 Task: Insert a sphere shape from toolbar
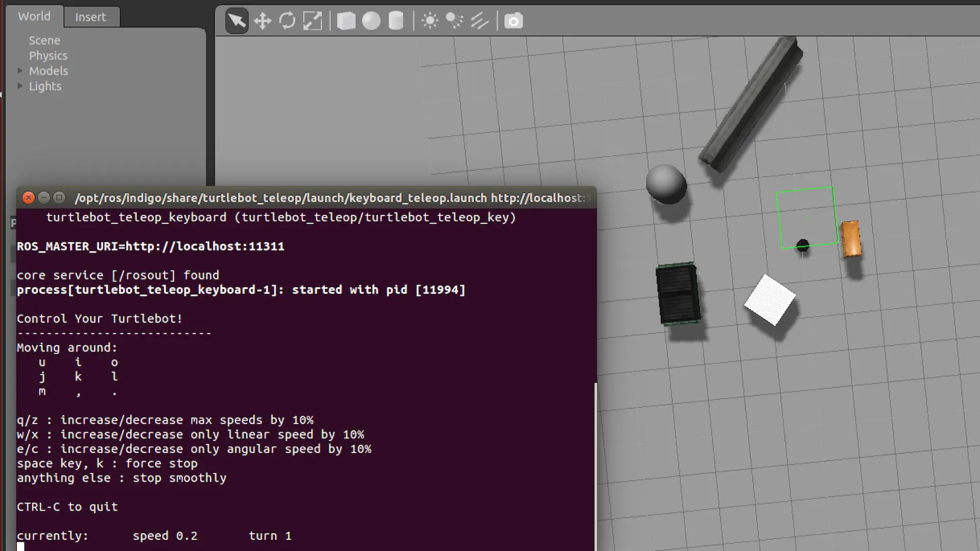point(371,21)
